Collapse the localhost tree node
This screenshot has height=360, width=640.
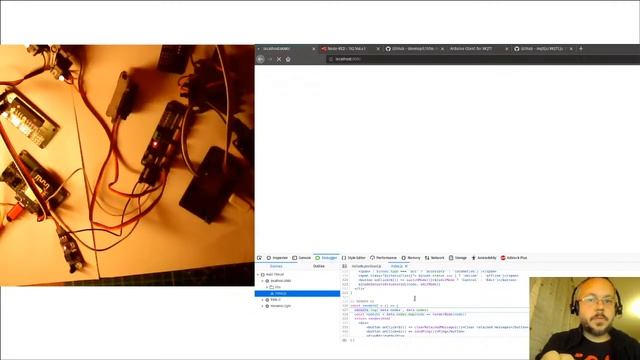click(262, 281)
